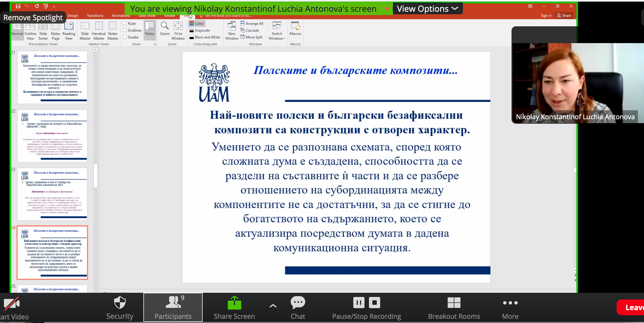The height and width of the screenshot is (323, 644).
Task: Switch to the Transitions ribbon tab
Action: click(x=95, y=16)
